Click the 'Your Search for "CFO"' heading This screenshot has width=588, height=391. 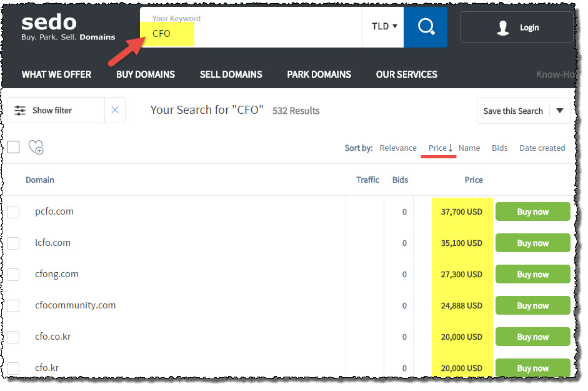(x=207, y=110)
